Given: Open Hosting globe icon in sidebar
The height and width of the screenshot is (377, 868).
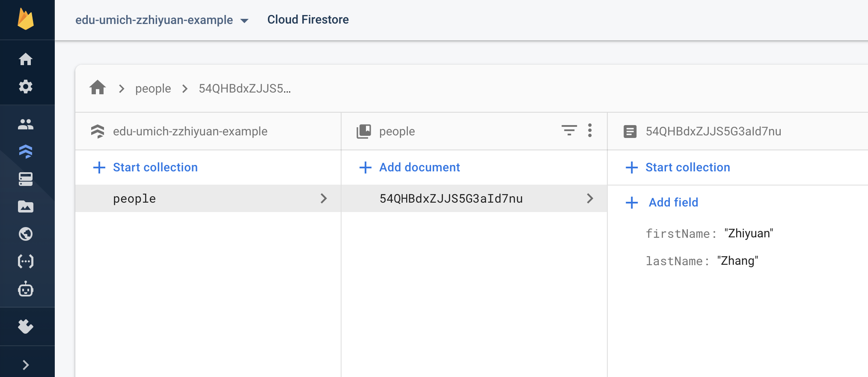Looking at the screenshot, I should [x=26, y=234].
